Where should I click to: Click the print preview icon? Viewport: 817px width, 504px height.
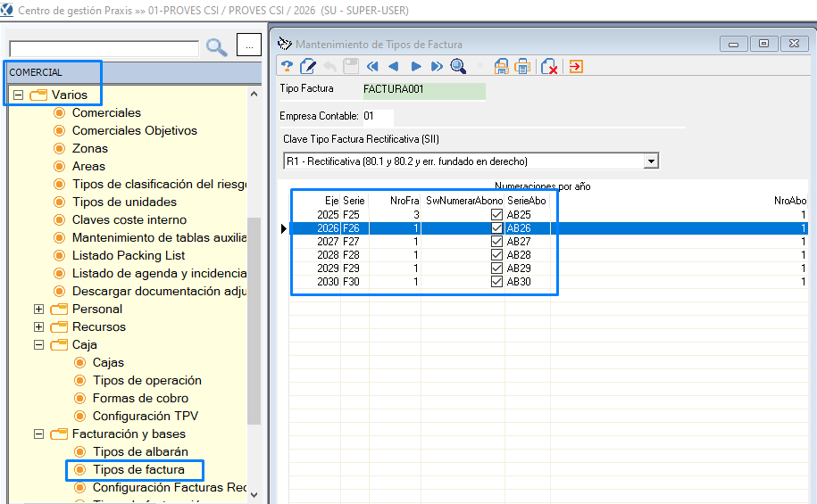[501, 67]
